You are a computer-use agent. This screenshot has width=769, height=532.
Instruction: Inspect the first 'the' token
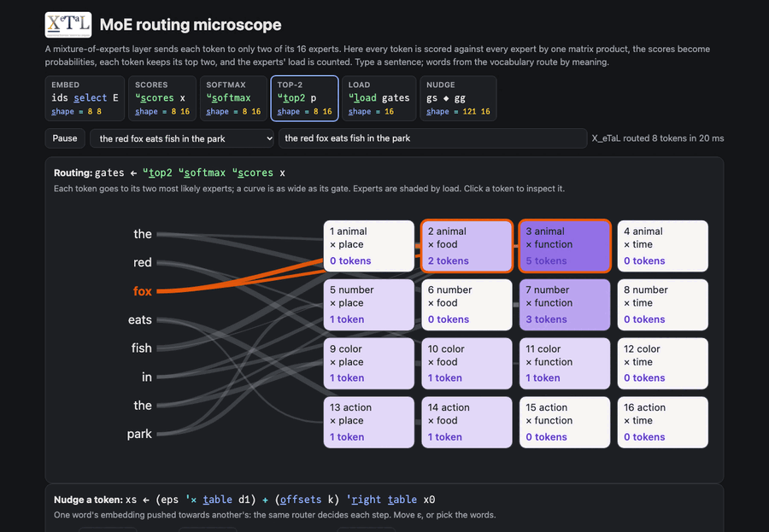(143, 234)
